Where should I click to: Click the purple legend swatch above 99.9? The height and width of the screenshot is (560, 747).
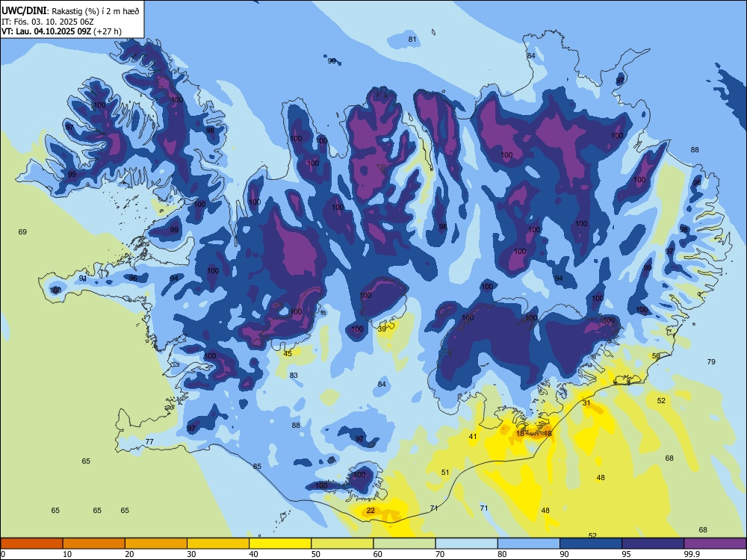coord(715,544)
